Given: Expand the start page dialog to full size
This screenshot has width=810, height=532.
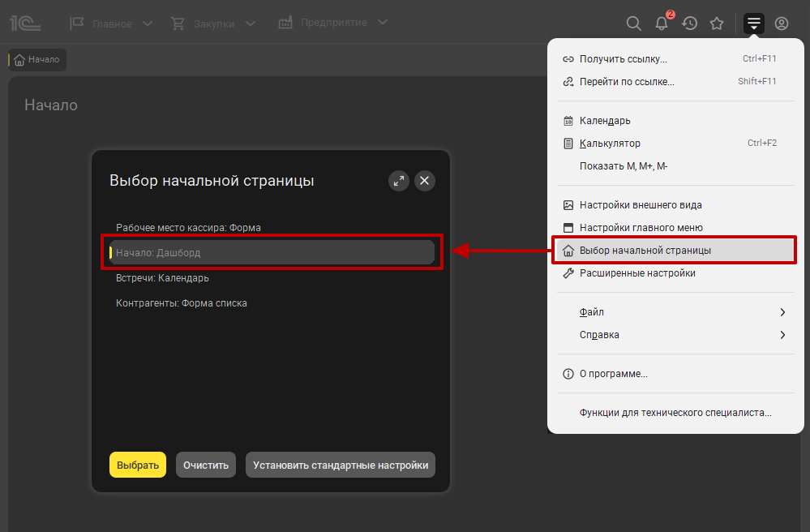Looking at the screenshot, I should 399,181.
